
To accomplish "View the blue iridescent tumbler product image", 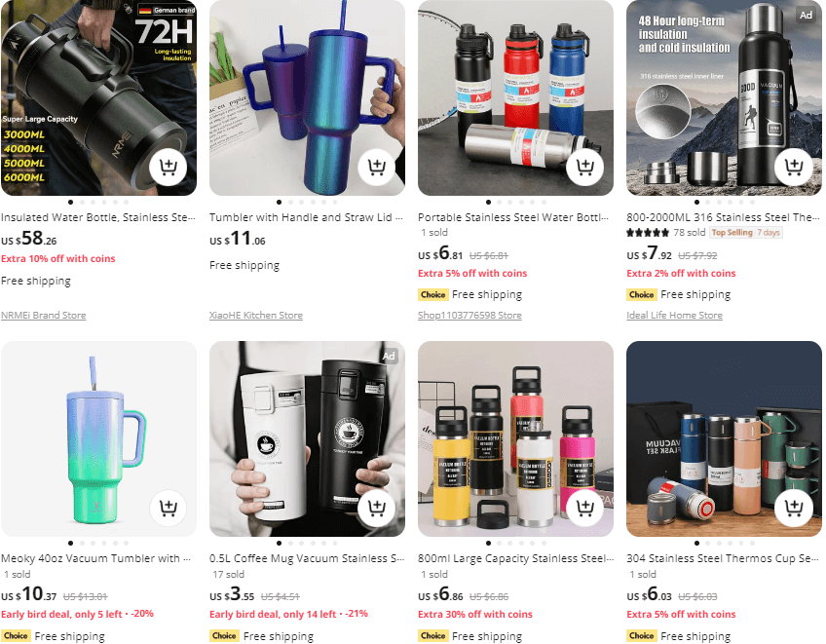I will pos(307,98).
